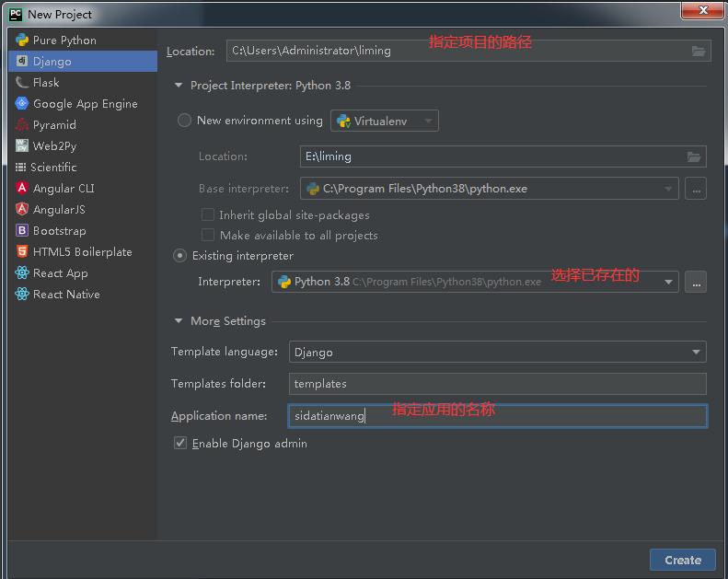Select Pure Python project type

coord(83,40)
